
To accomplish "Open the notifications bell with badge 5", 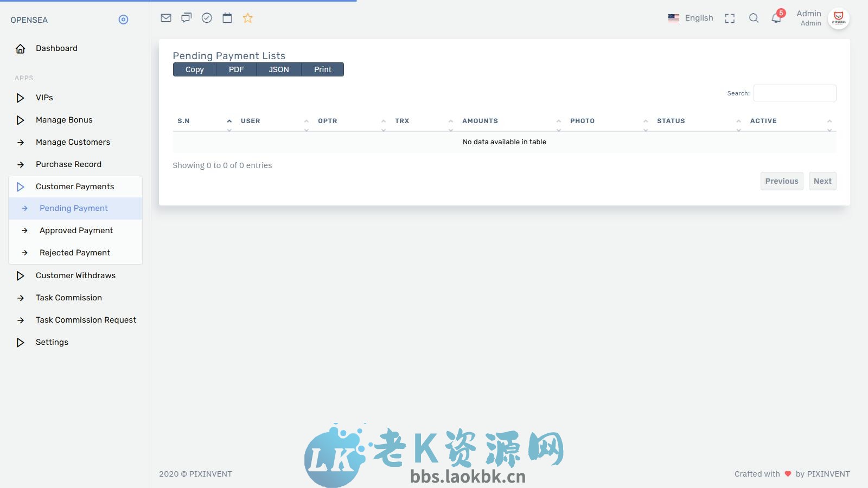I will 776,18.
